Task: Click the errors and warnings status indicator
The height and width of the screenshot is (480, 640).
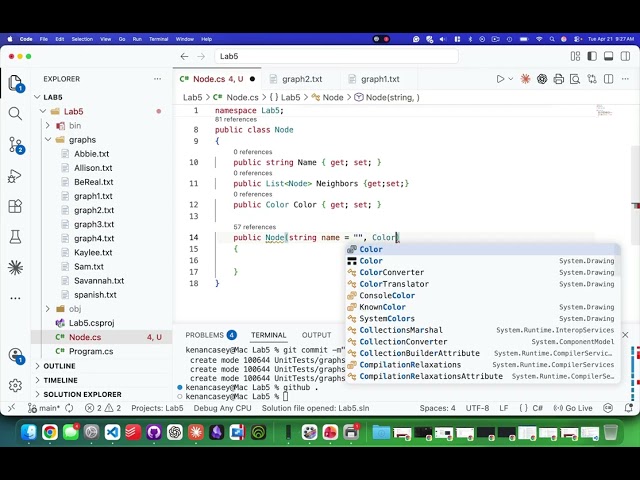Action: tap(103, 408)
